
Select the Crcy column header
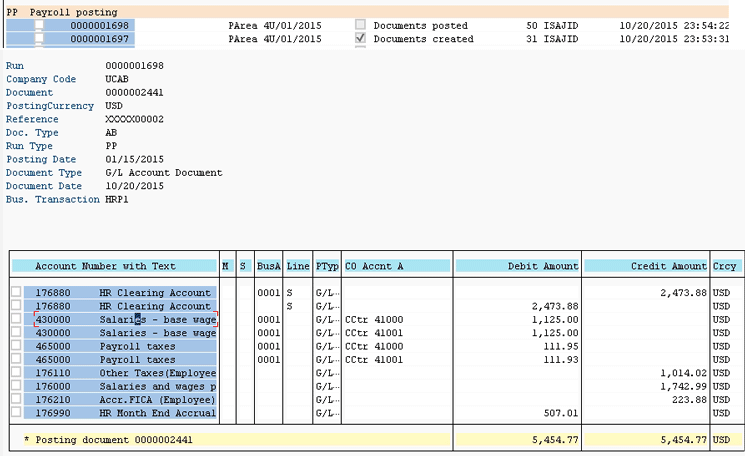[x=724, y=266]
